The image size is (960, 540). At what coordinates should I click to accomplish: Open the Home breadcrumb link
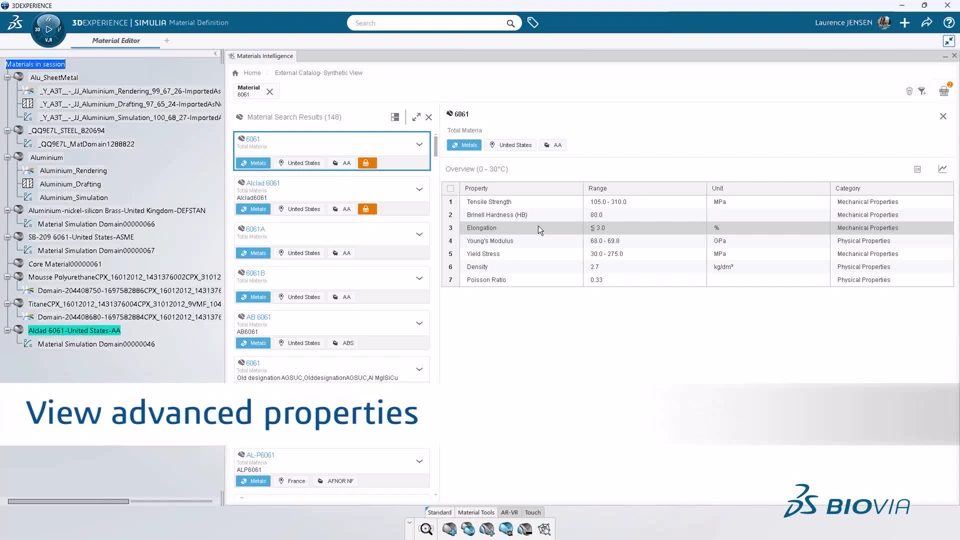tap(252, 73)
